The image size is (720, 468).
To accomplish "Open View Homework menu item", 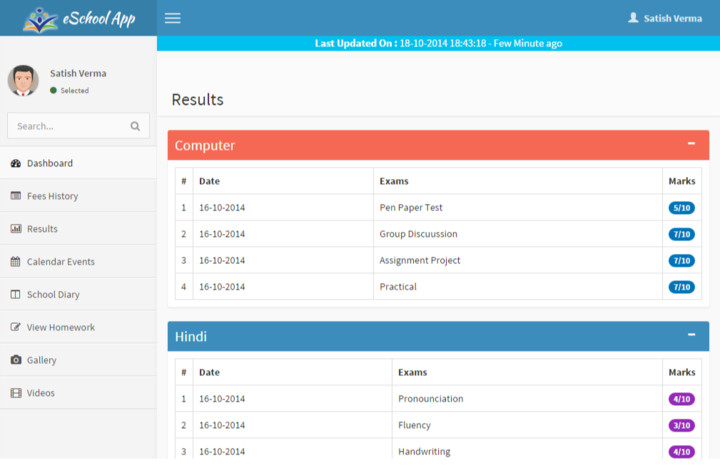I will coord(78,327).
